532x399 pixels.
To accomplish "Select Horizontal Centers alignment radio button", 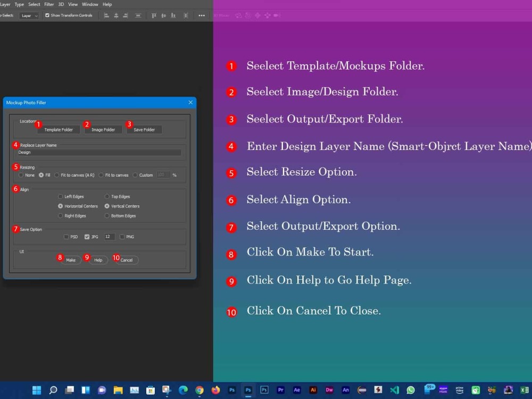I will click(x=61, y=206).
